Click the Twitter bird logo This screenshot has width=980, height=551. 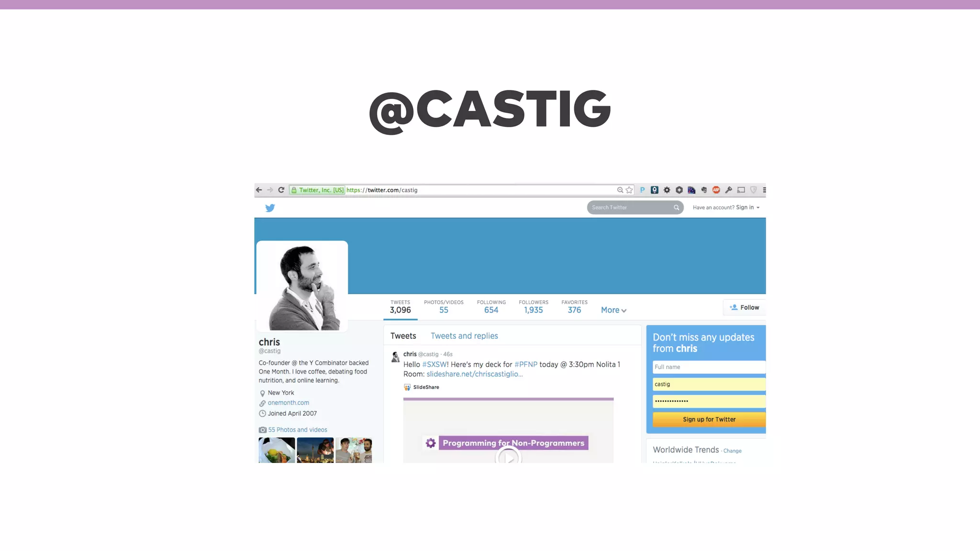(270, 208)
